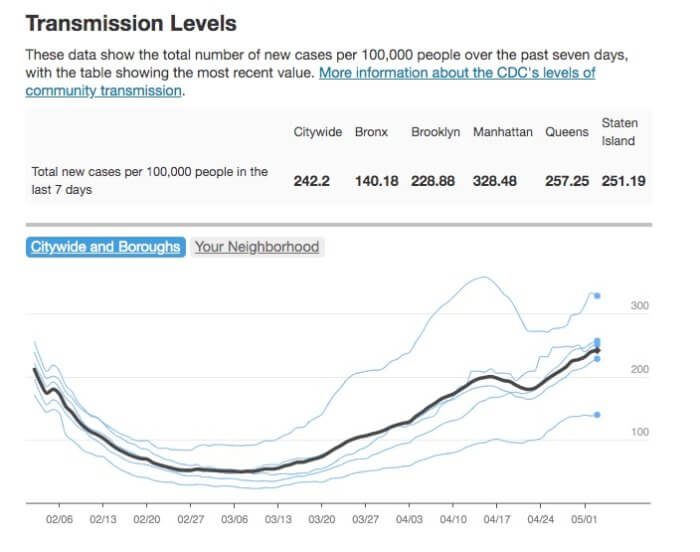The height and width of the screenshot is (552, 700).
Task: Click the lowest endpoint dot on the chart
Action: pos(597,414)
